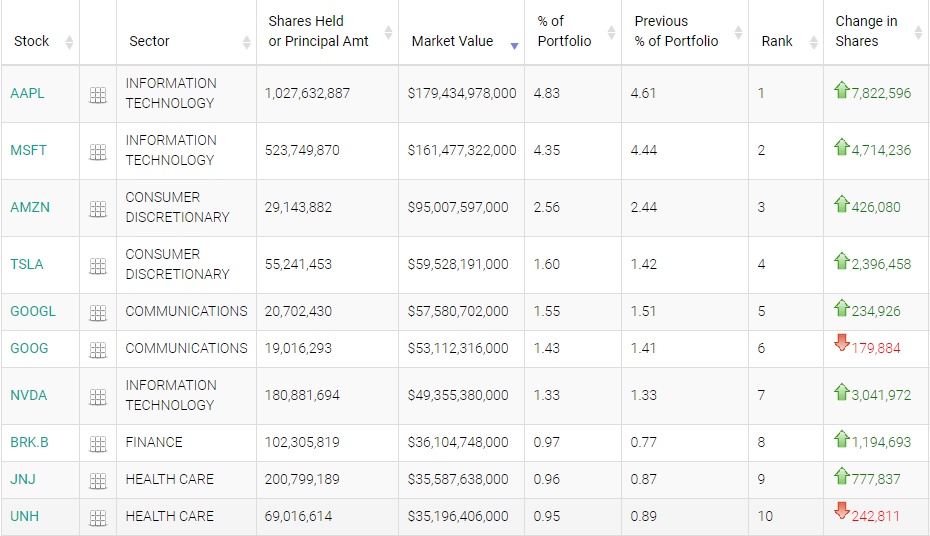Sort by Sector column header

point(150,42)
